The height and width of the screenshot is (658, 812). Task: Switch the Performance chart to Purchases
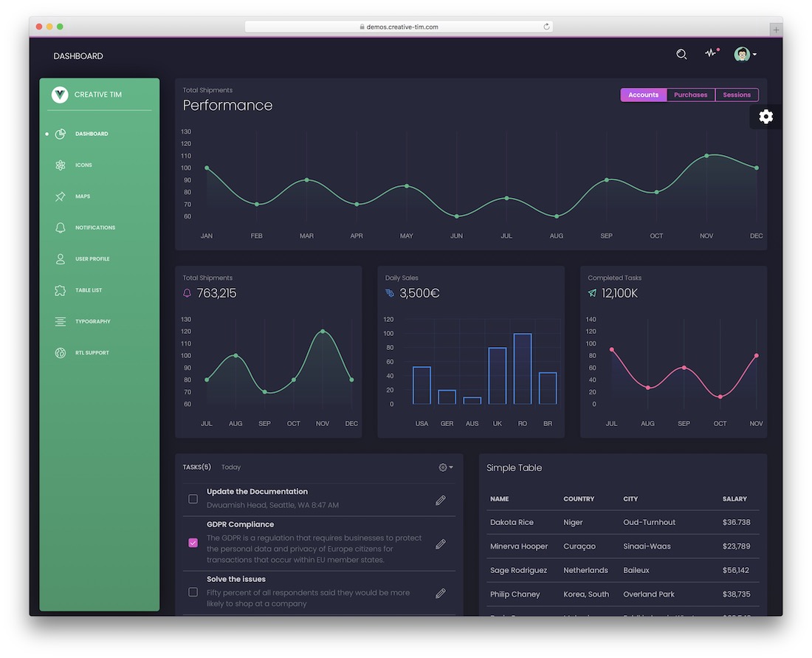click(x=690, y=95)
